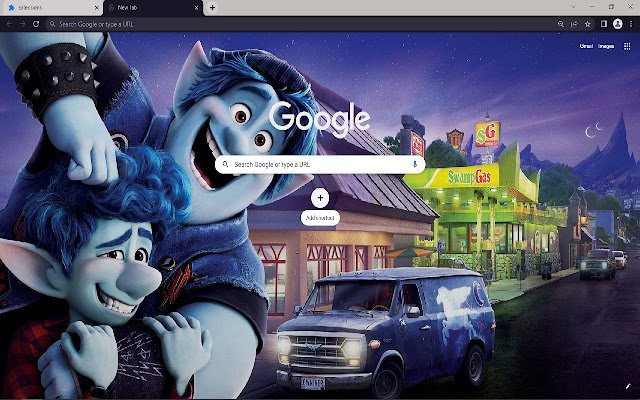Click the Add shortcut label
The width and height of the screenshot is (640, 400).
(320, 218)
